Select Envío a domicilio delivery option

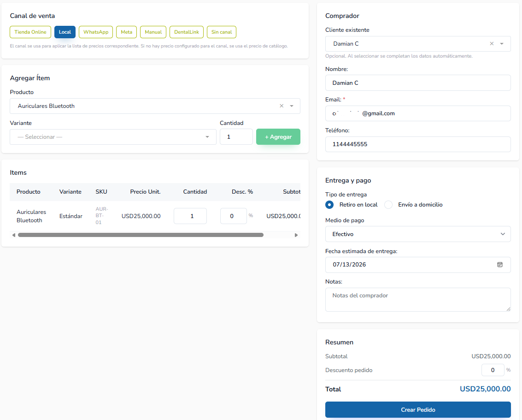tap(388, 205)
